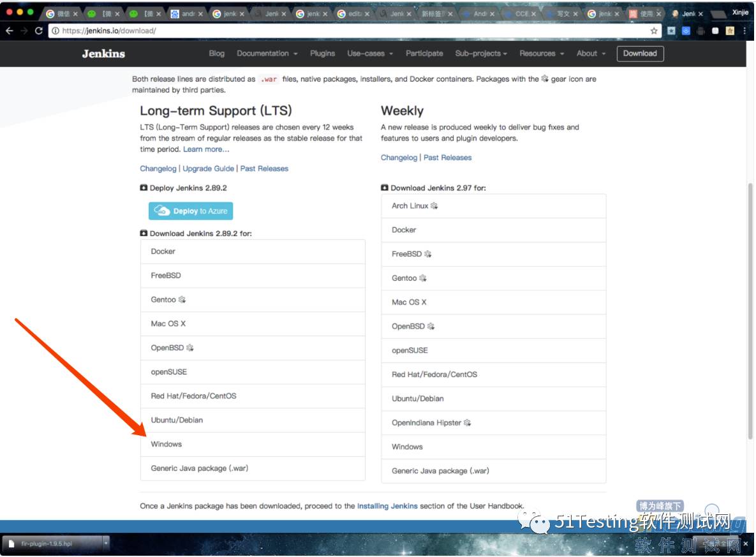Open the Plugins menu item

pos(323,54)
